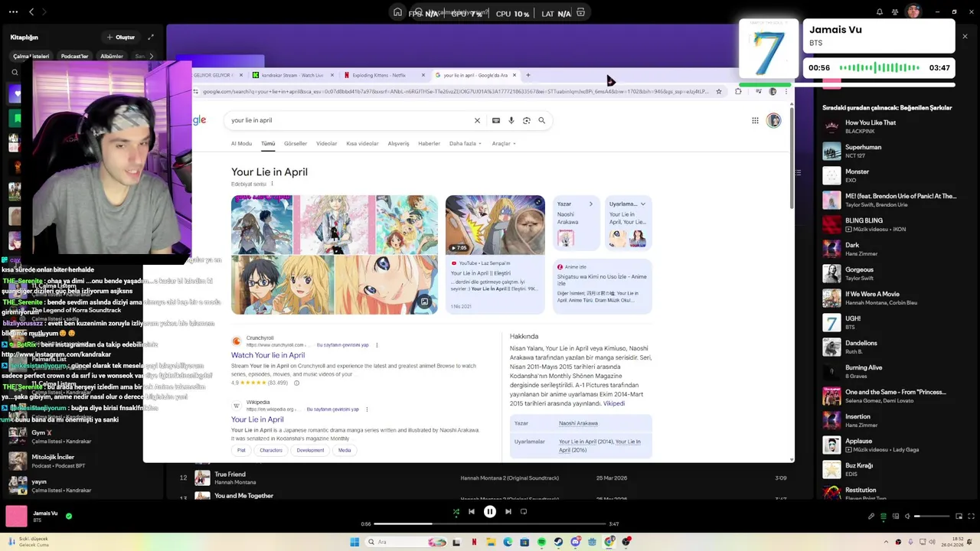Click the Oluştur button in the library

coord(121,37)
